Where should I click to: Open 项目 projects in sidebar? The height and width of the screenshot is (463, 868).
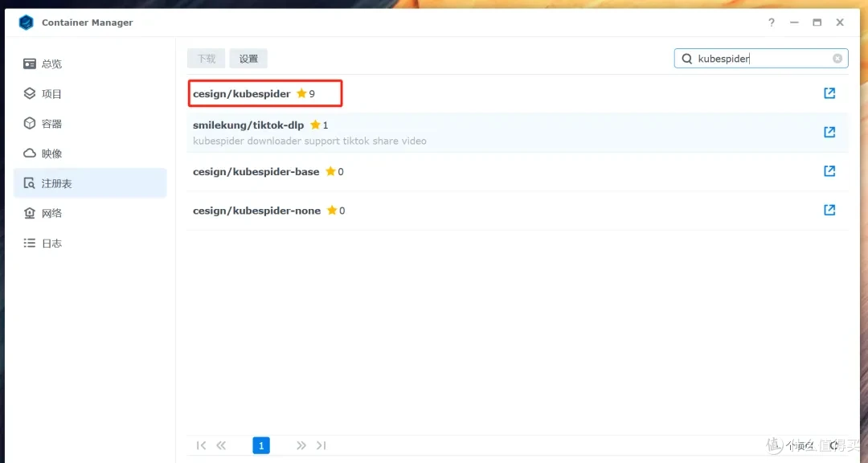tap(90, 93)
